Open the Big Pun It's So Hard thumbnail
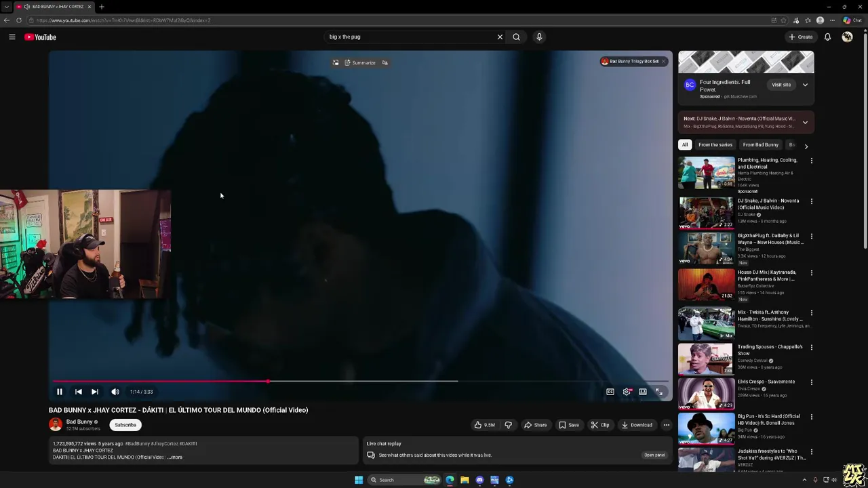The width and height of the screenshot is (868, 488). (706, 428)
